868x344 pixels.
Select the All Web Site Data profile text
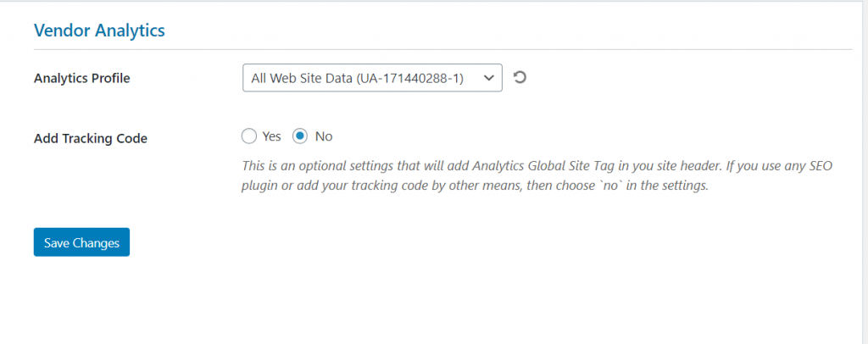pyautogui.click(x=357, y=79)
